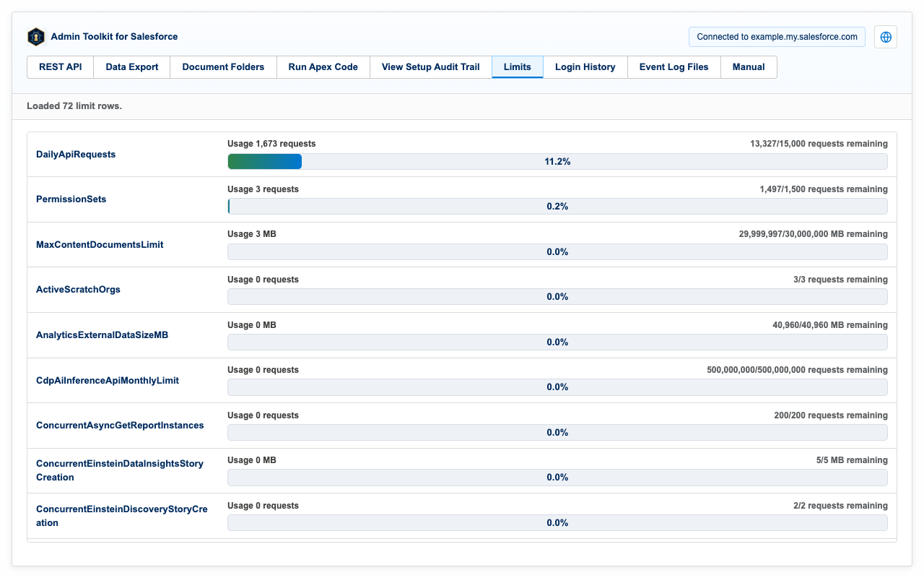Screen dimensions: 924x578
Task: Open View Setup Audit Trail tab
Action: point(431,67)
